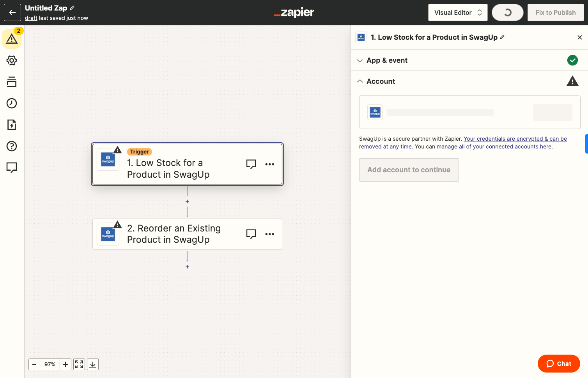588x378 pixels.
Task: Expand the App & event section
Action: [x=469, y=60]
